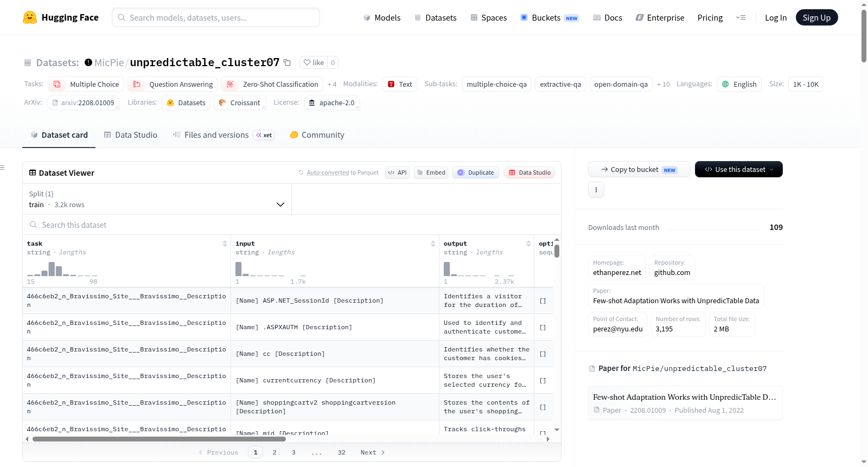Click the table horizontal scrollbar
868x467 pixels.
[159, 439]
